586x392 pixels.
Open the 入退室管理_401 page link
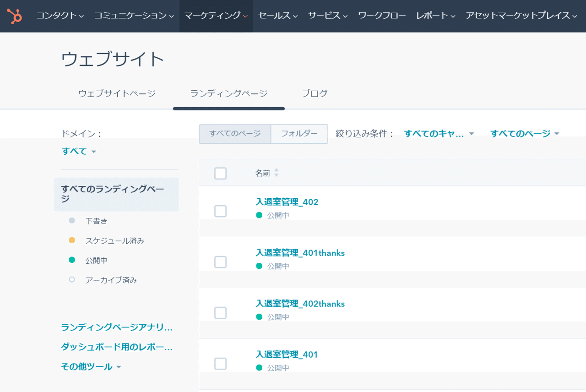click(287, 354)
